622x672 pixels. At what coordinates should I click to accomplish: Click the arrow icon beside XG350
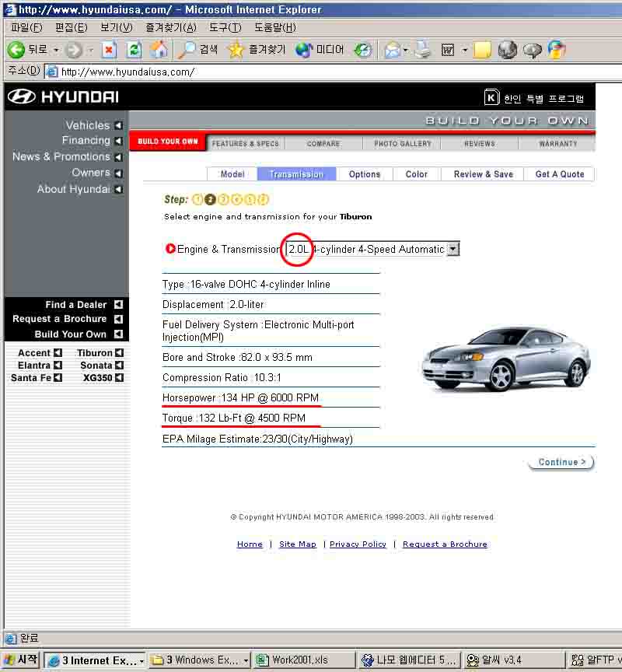pyautogui.click(x=120, y=377)
